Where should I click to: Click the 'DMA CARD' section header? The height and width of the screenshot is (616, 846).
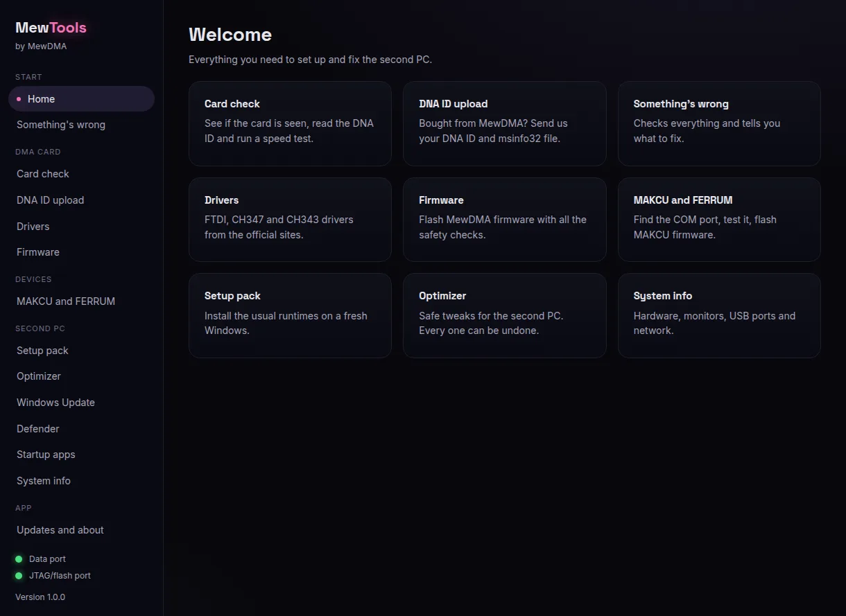tap(38, 152)
